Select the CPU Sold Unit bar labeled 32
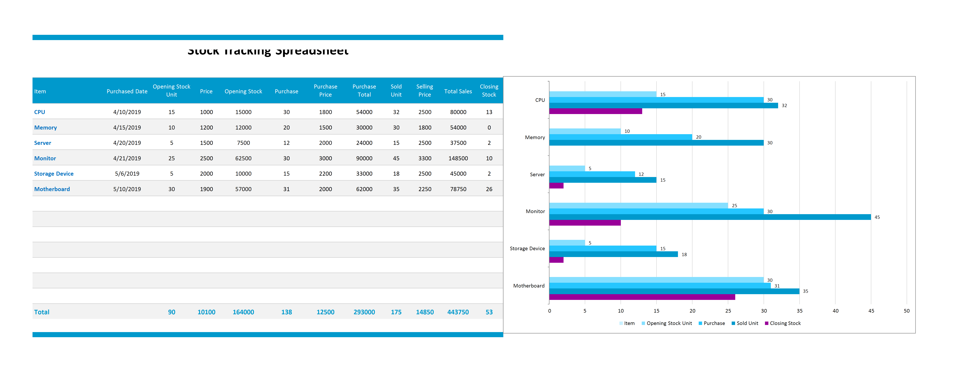This screenshot has height=372, width=980. [x=664, y=106]
